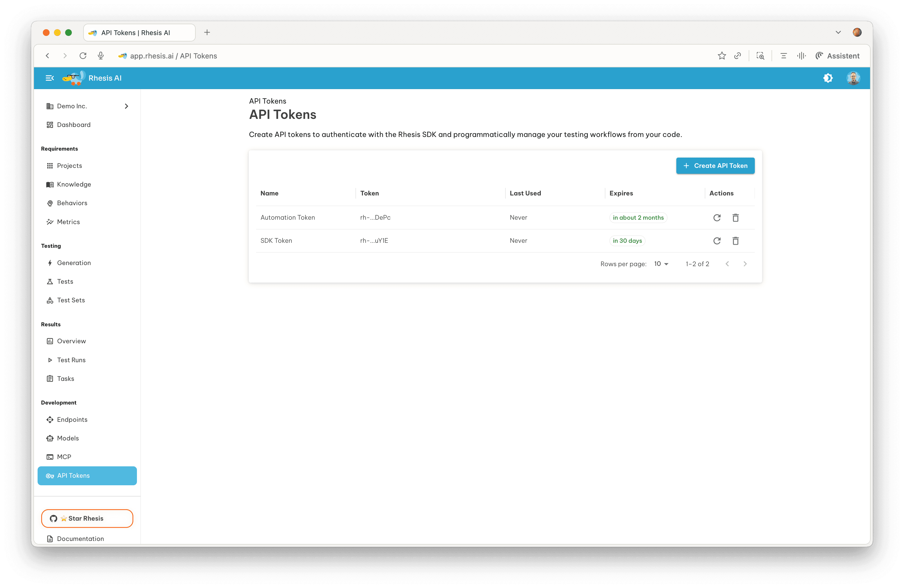Open the Rows per page dropdown
Screen dimensions: 904x588
click(x=661, y=264)
